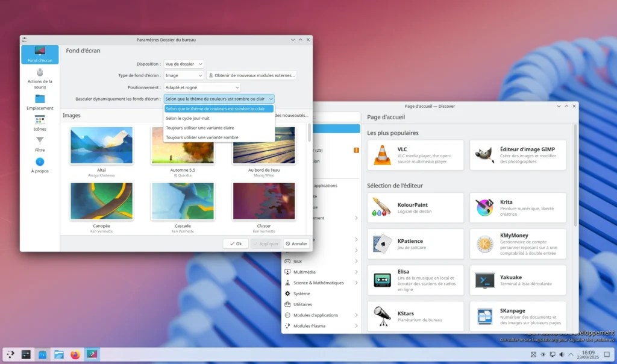This screenshot has height=364, width=617.
Task: Expand Modules d'applications chevron
Action: pyautogui.click(x=357, y=315)
